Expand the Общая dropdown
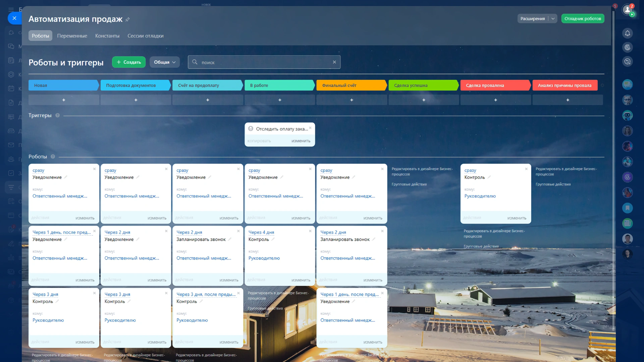The width and height of the screenshot is (644, 362). (165, 62)
